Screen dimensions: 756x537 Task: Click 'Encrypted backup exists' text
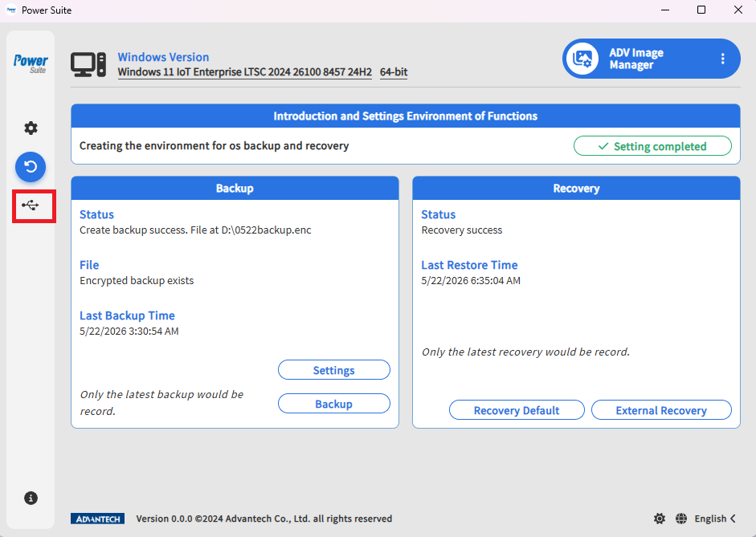pos(137,281)
